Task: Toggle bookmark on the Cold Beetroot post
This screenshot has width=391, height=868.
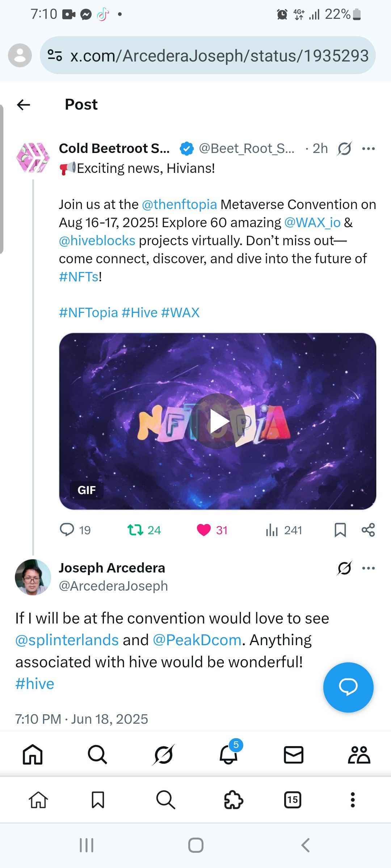Action: coord(340,530)
